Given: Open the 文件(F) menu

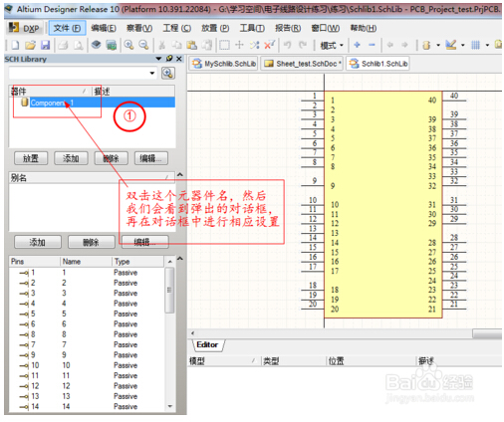Looking at the screenshot, I should tap(67, 28).
